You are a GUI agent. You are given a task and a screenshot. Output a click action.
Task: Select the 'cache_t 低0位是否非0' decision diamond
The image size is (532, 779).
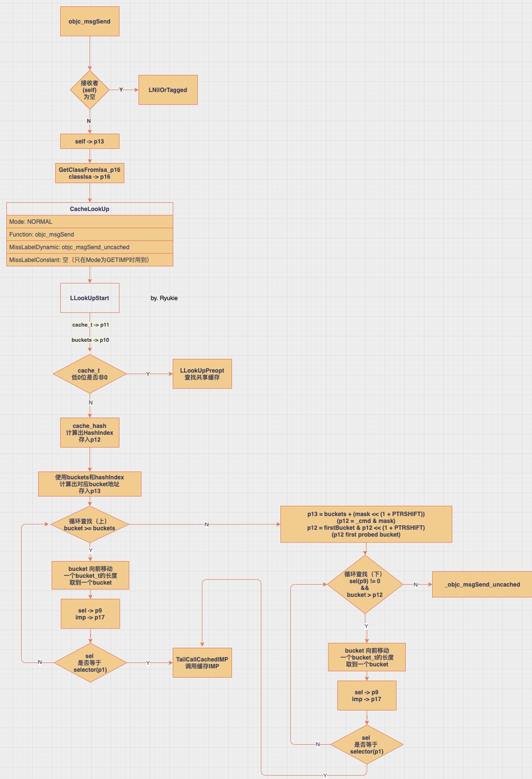click(90, 374)
